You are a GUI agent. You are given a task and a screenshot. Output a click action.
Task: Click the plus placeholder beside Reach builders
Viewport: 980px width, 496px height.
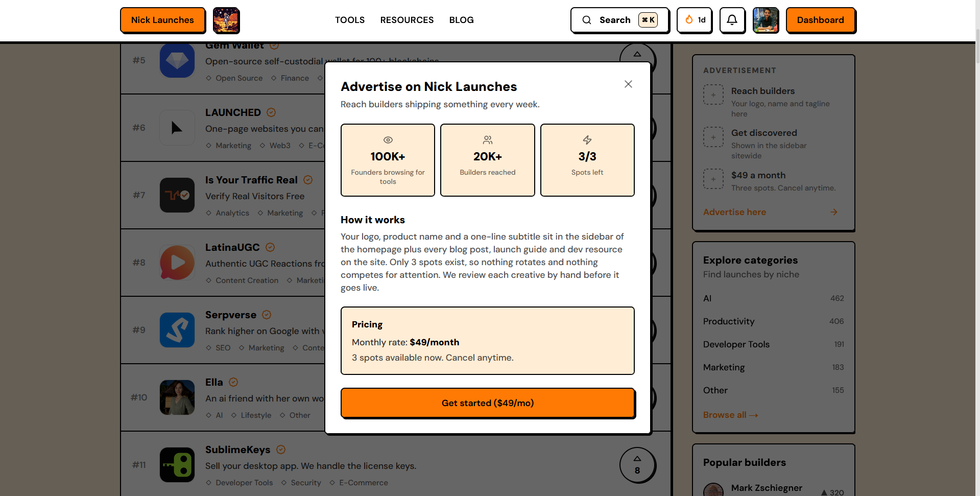click(x=713, y=95)
